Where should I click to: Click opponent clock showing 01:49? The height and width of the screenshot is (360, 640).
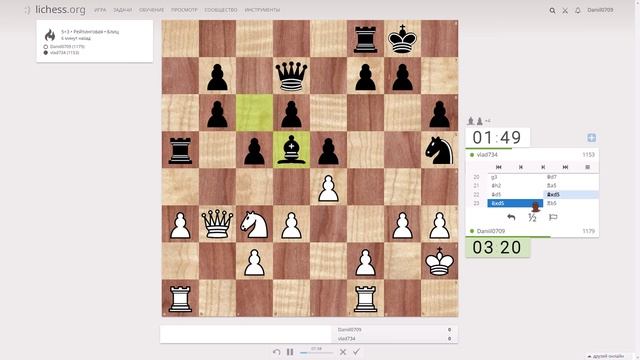(497, 138)
